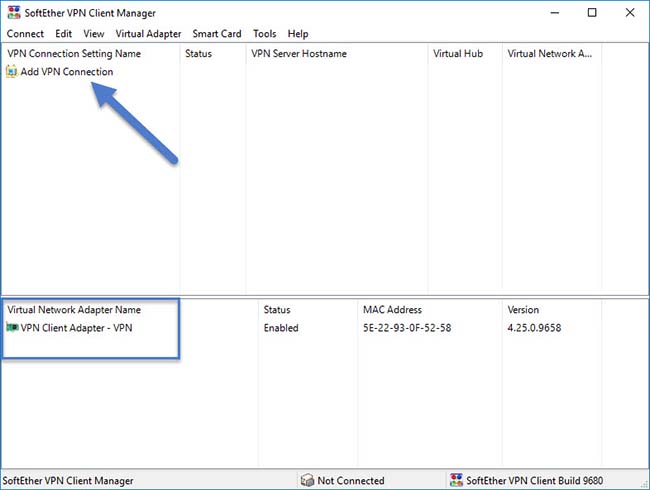Open the Connect menu
Screen dimensions: 650x490
tap(25, 34)
